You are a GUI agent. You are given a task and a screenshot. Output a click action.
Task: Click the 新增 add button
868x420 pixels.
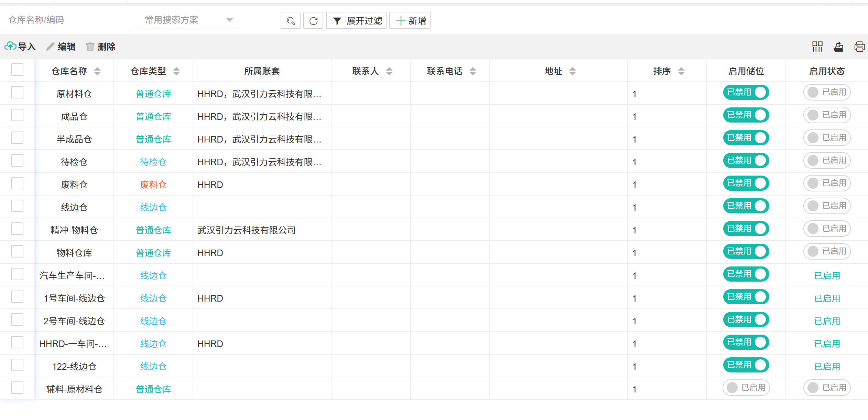tap(410, 21)
